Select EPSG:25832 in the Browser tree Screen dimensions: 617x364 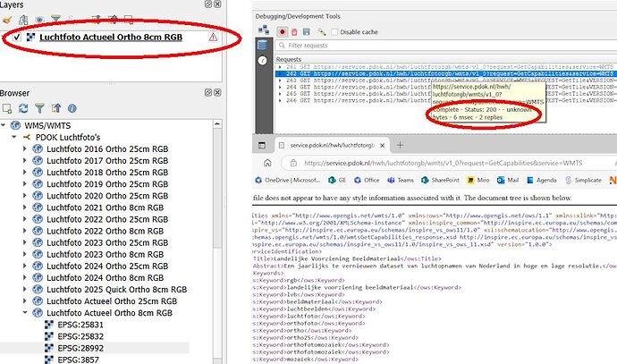80,336
